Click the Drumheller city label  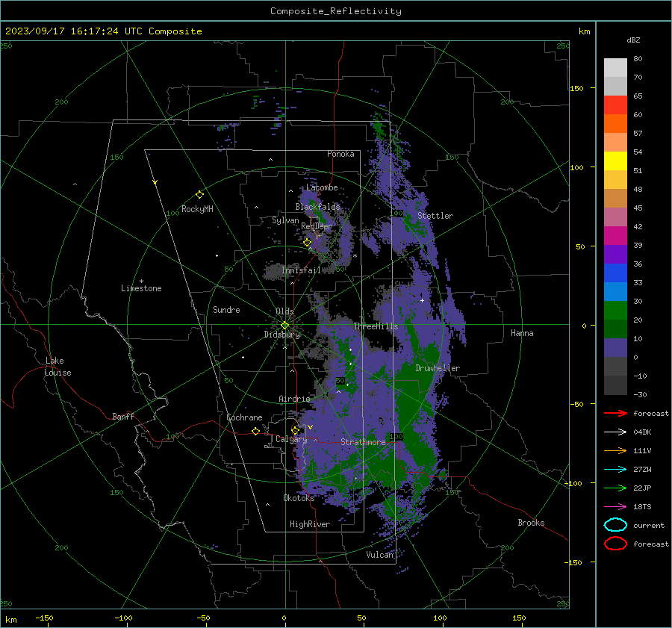pos(438,368)
